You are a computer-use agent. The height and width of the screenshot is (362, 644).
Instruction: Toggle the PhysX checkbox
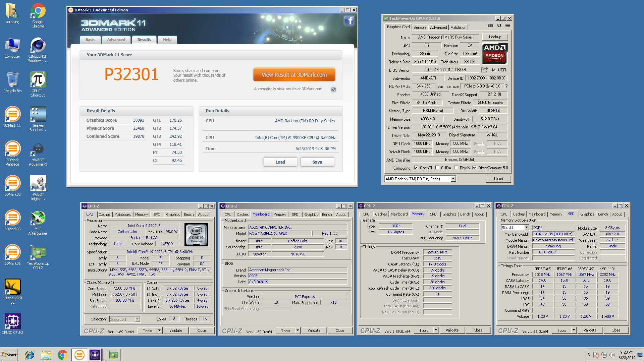(456, 168)
